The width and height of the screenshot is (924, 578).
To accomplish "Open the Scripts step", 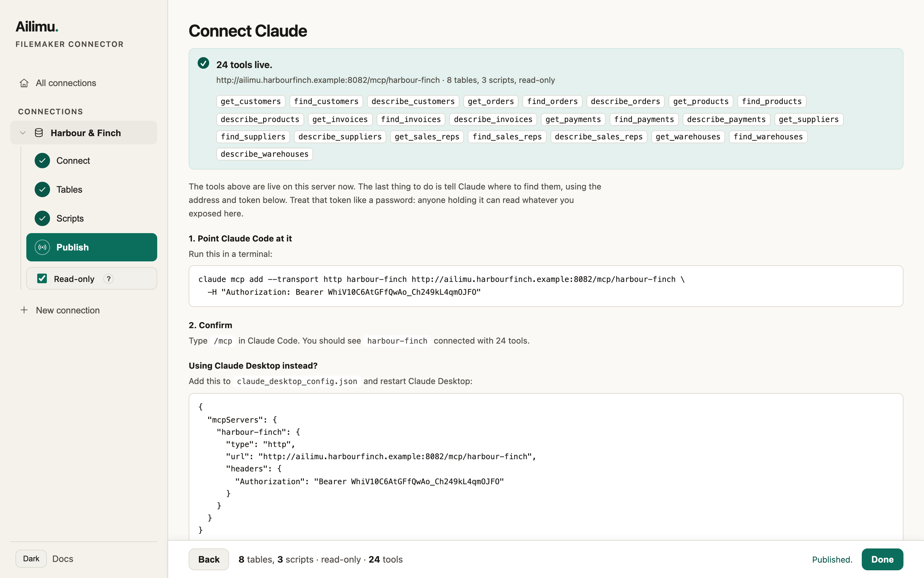I will (x=92, y=218).
